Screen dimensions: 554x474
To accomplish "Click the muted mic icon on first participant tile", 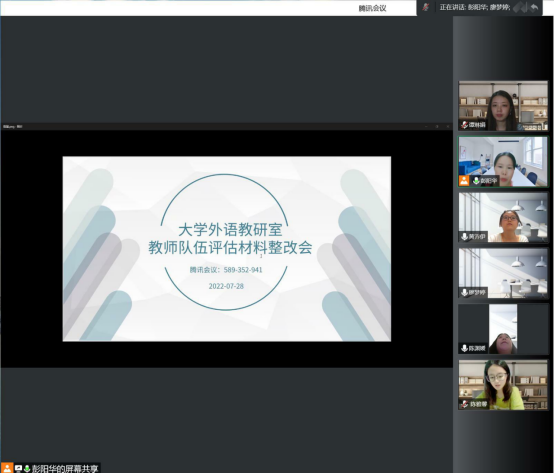I will point(465,125).
